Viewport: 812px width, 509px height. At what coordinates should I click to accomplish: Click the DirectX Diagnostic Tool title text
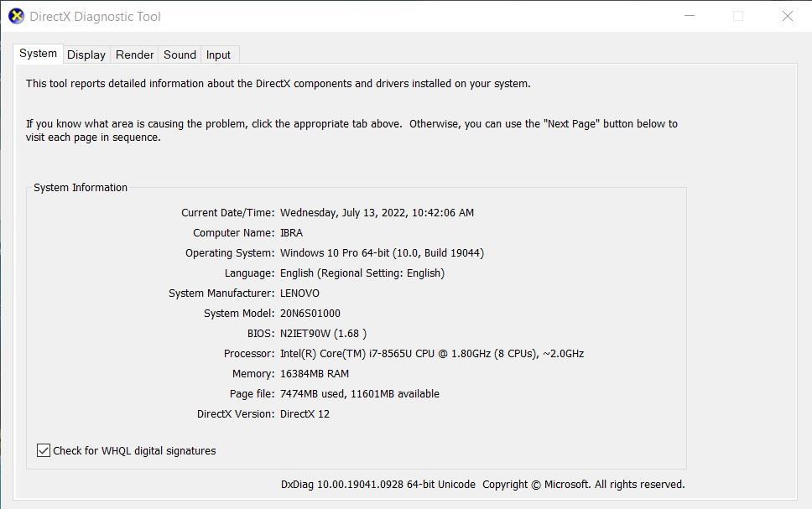(x=96, y=17)
